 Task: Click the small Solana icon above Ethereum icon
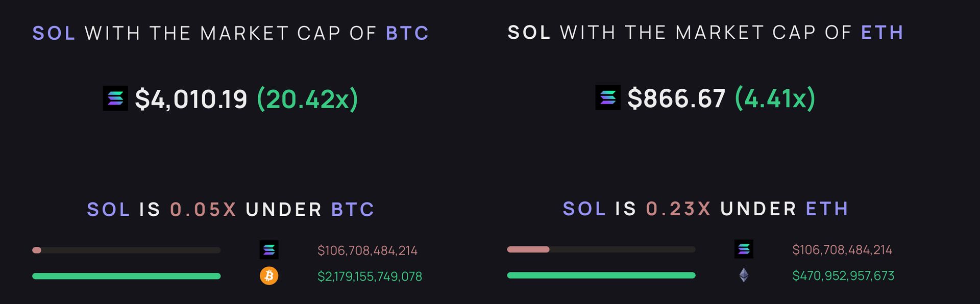pos(744,249)
